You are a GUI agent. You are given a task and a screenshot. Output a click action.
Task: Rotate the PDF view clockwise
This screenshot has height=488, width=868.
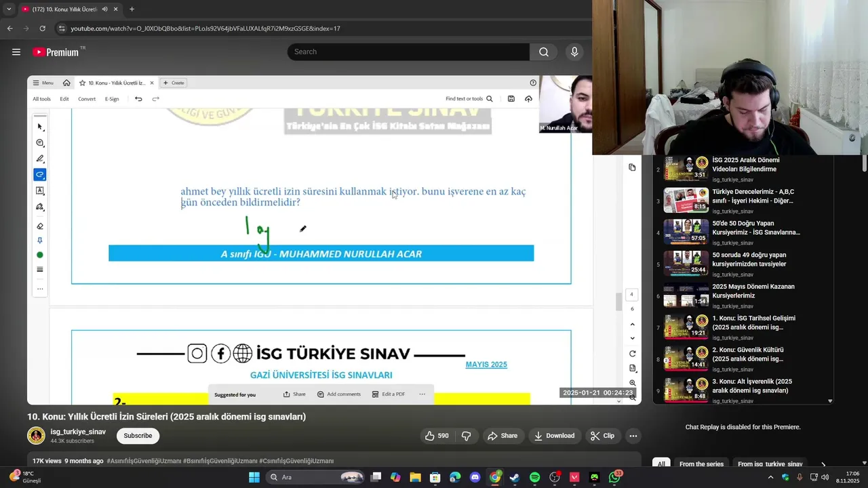pos(632,354)
